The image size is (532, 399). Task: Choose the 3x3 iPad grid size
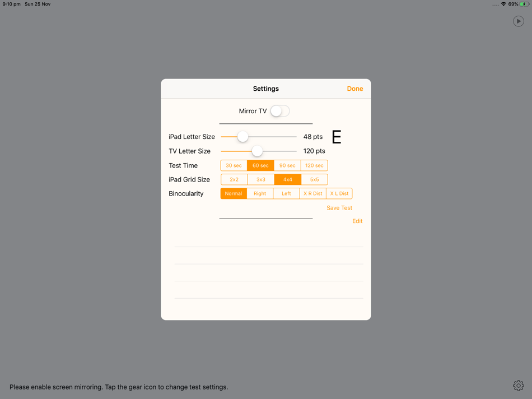(x=261, y=179)
